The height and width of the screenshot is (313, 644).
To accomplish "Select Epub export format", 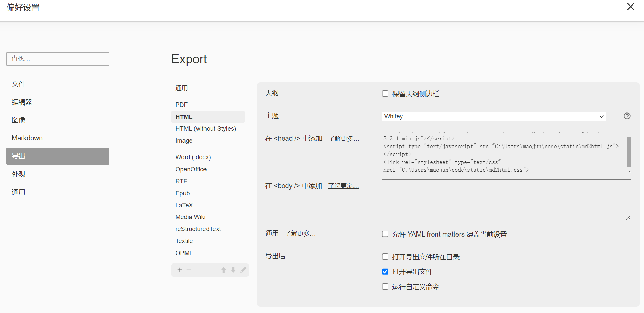I will (x=208, y=193).
